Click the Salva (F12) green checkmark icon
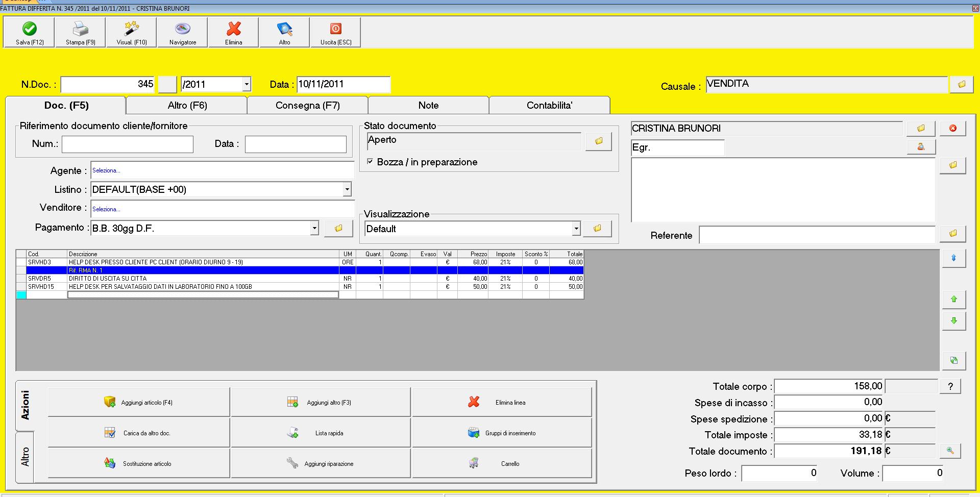 pyautogui.click(x=30, y=29)
